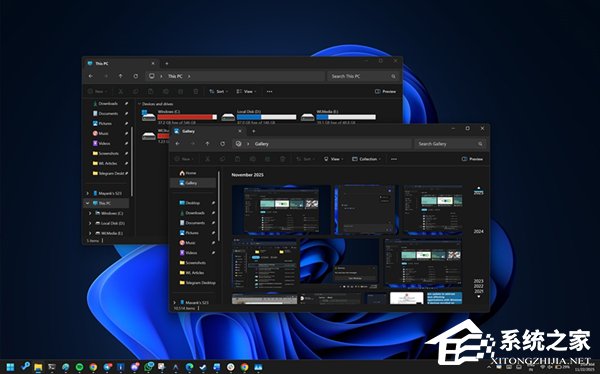Viewport: 600px width, 374px height.
Task: Open the Collection dropdown in the Gallery toolbar
Action: coord(367,159)
